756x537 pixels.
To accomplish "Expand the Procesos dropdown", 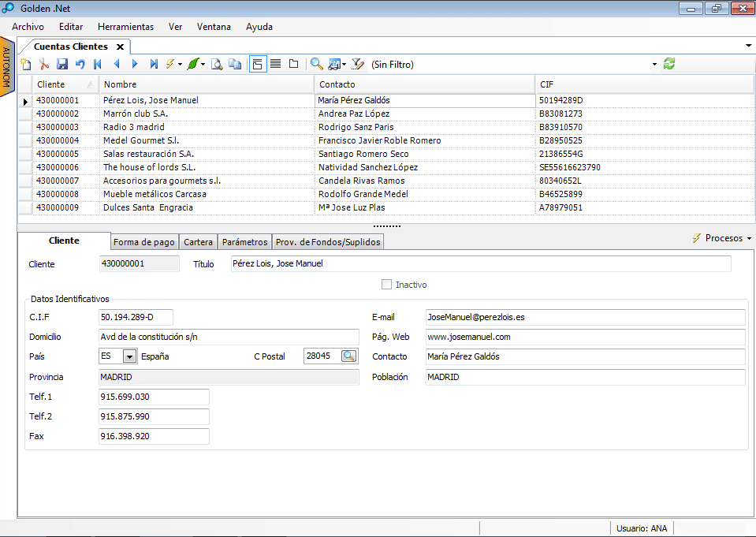I will (x=721, y=238).
